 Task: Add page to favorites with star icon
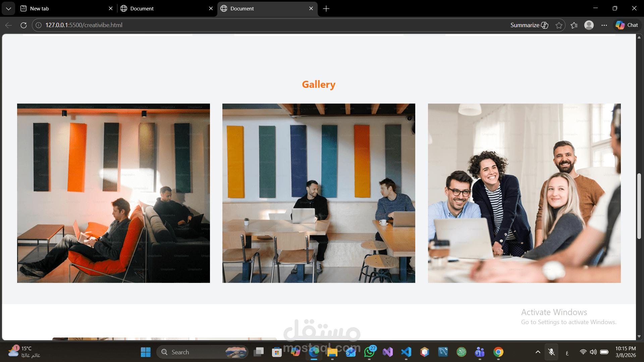[x=559, y=25]
